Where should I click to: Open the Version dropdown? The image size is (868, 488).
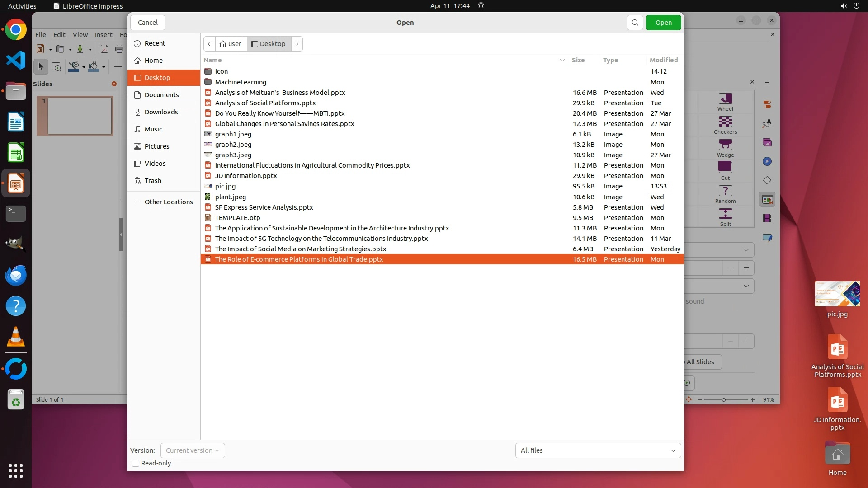point(193,450)
